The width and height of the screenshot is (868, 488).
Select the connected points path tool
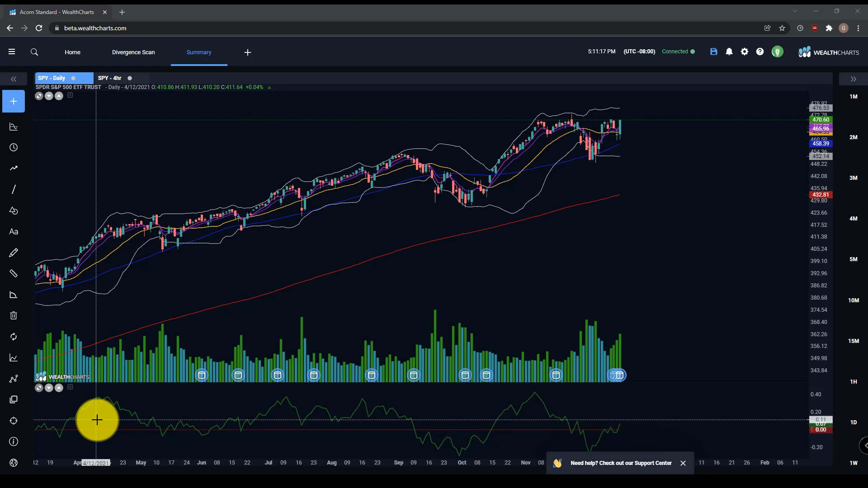click(14, 379)
